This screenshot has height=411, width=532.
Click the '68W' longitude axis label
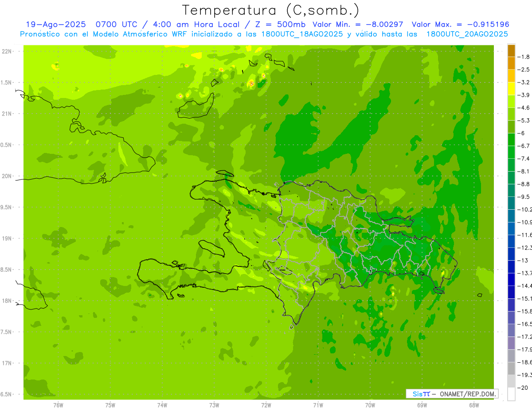pos(474,405)
